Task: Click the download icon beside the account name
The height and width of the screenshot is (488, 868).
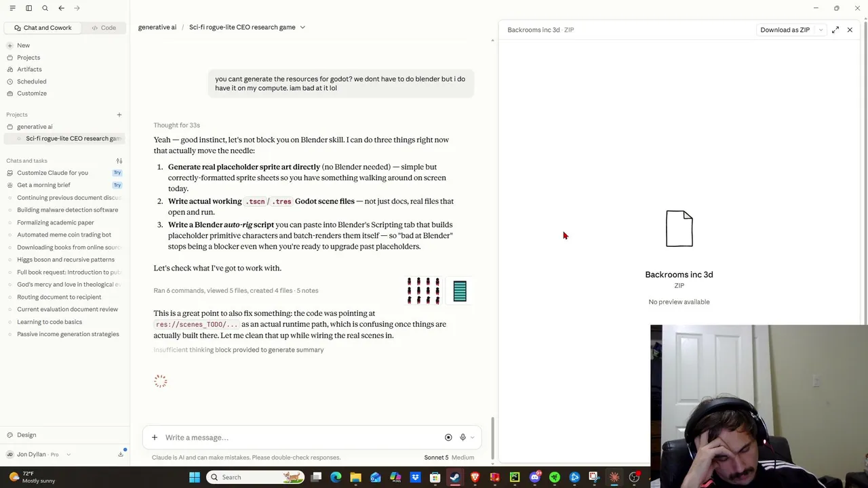Action: (121, 454)
